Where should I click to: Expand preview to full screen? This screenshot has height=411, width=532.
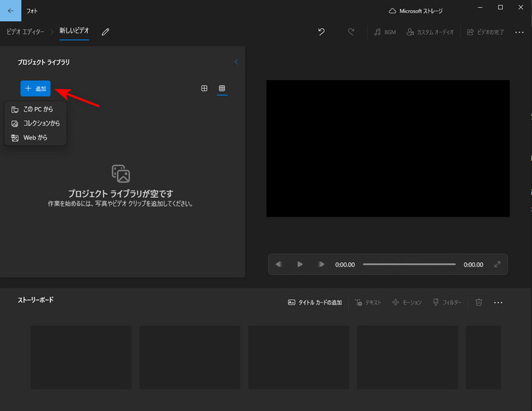497,264
